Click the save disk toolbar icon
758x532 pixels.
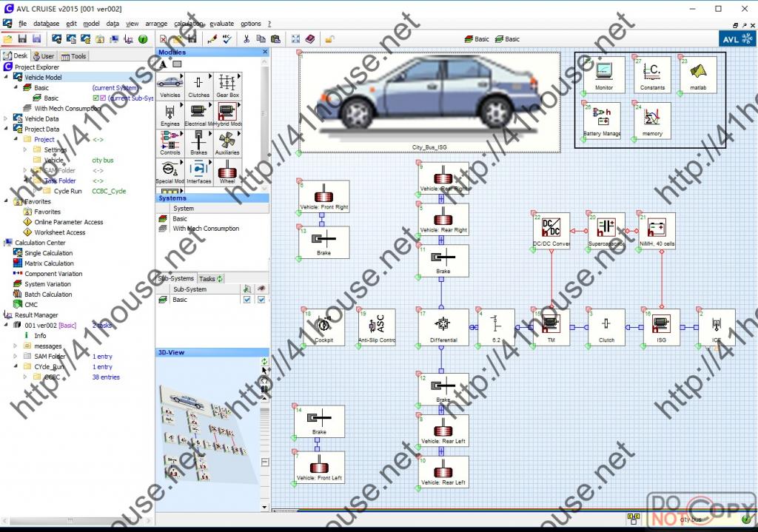[x=22, y=39]
